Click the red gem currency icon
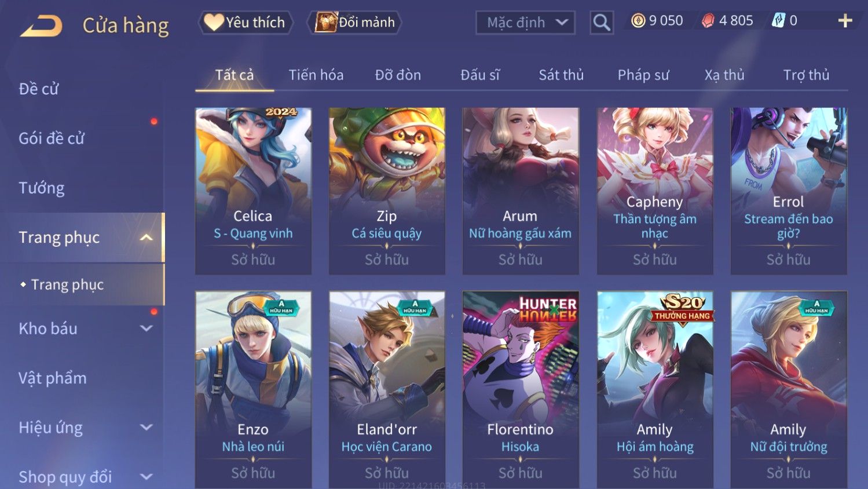This screenshot has width=868, height=489. tap(708, 21)
